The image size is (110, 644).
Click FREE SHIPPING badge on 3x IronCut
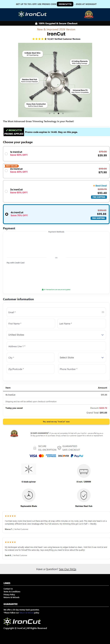click(x=99, y=197)
